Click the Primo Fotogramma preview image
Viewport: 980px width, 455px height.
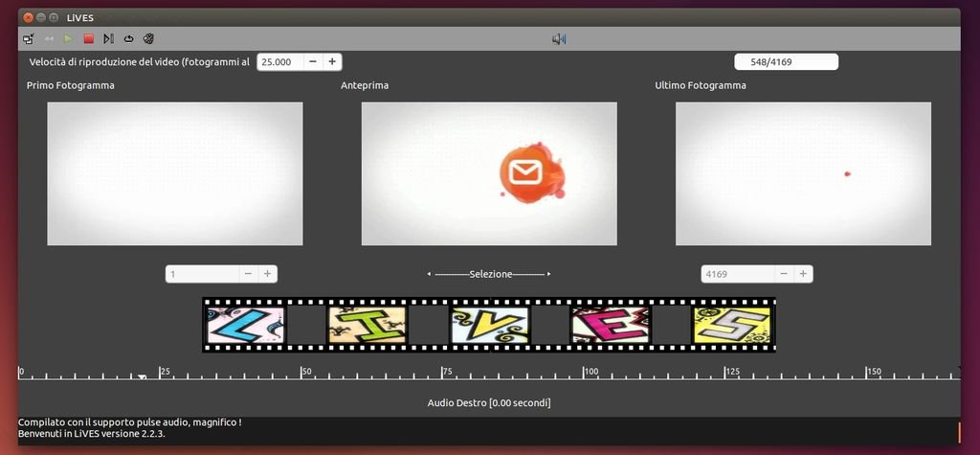[x=175, y=173]
